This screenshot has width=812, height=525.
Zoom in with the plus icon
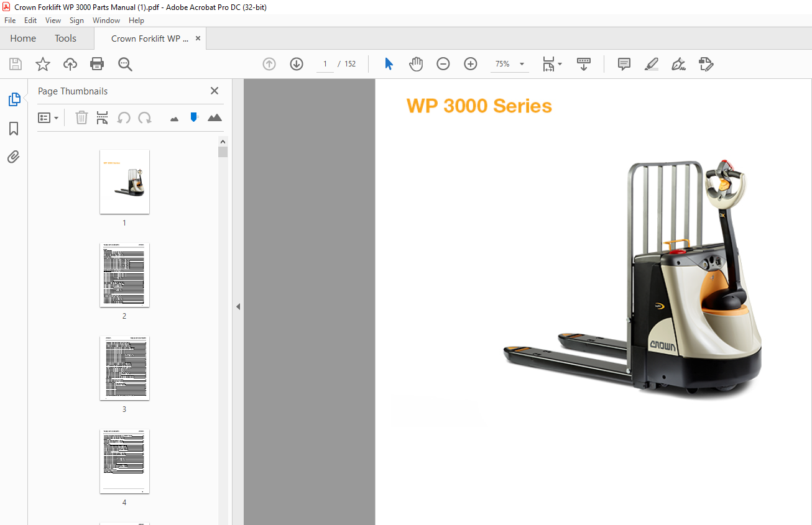471,64
